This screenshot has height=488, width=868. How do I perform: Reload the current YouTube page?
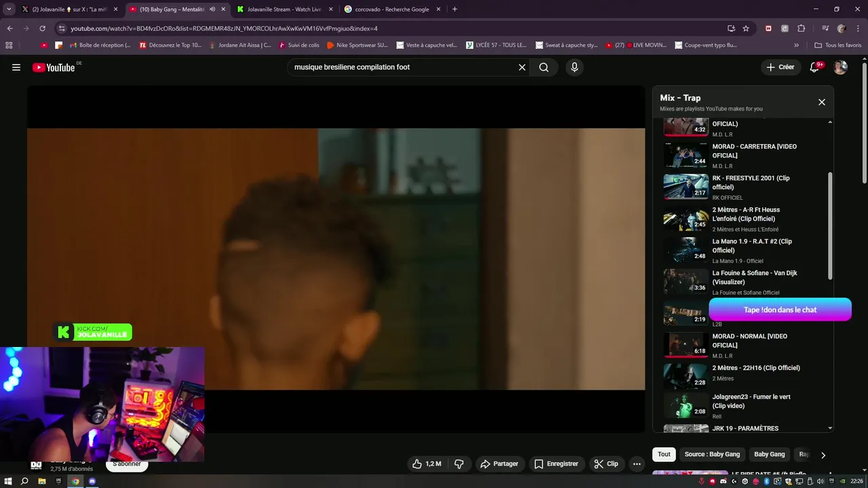click(x=42, y=28)
